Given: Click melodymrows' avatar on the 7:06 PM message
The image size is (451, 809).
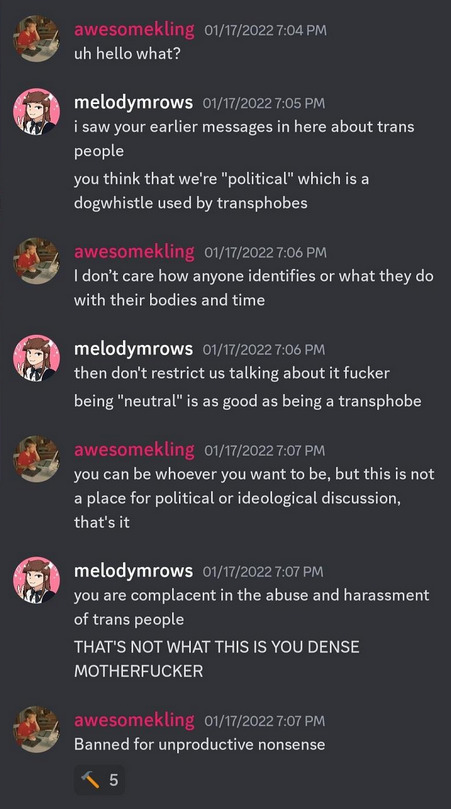Looking at the screenshot, I should click(36, 358).
